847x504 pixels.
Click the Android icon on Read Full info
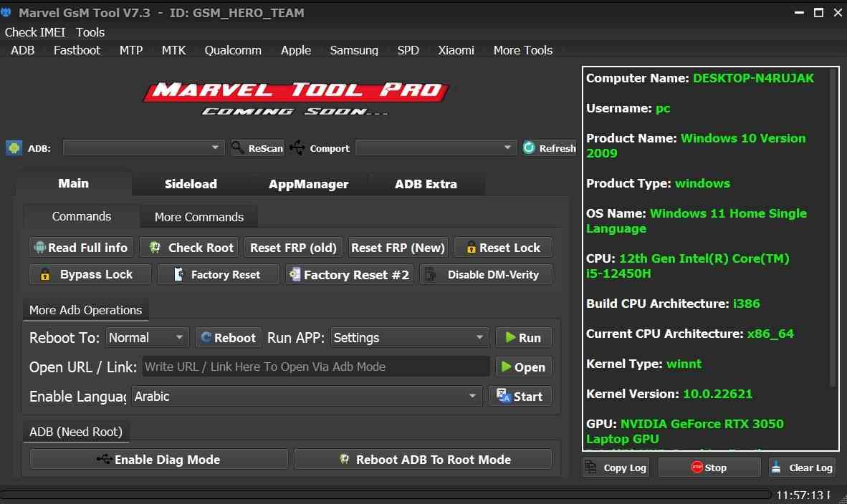pos(40,247)
